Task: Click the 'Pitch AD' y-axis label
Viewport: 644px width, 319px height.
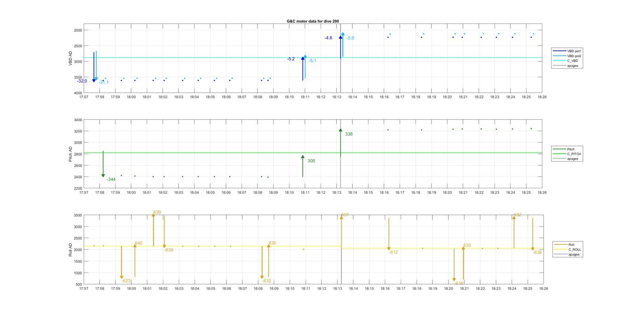Action: [70, 154]
